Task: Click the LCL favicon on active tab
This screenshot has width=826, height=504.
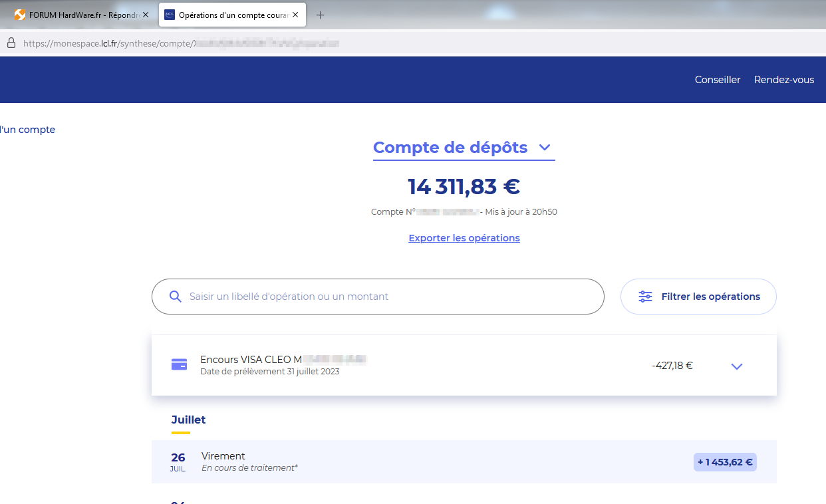Action: coord(170,15)
